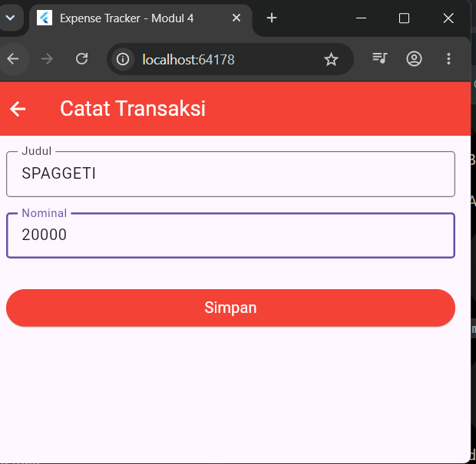The width and height of the screenshot is (476, 464).
Task: Click the browser back navigation arrow
Action: pyautogui.click(x=13, y=59)
